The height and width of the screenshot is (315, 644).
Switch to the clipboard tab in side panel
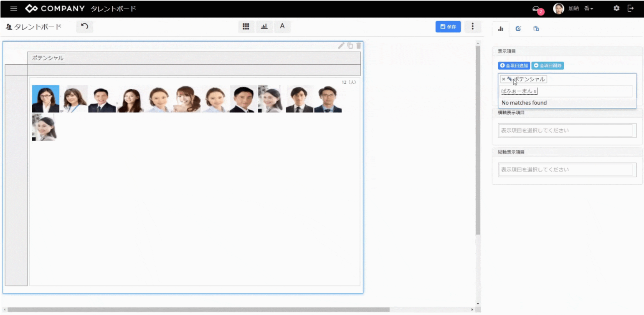(536, 29)
